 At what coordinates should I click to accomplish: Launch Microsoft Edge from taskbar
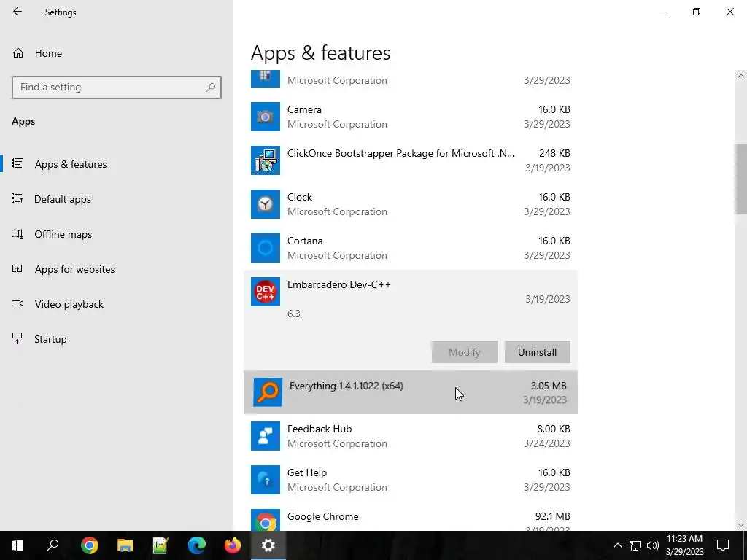197,545
